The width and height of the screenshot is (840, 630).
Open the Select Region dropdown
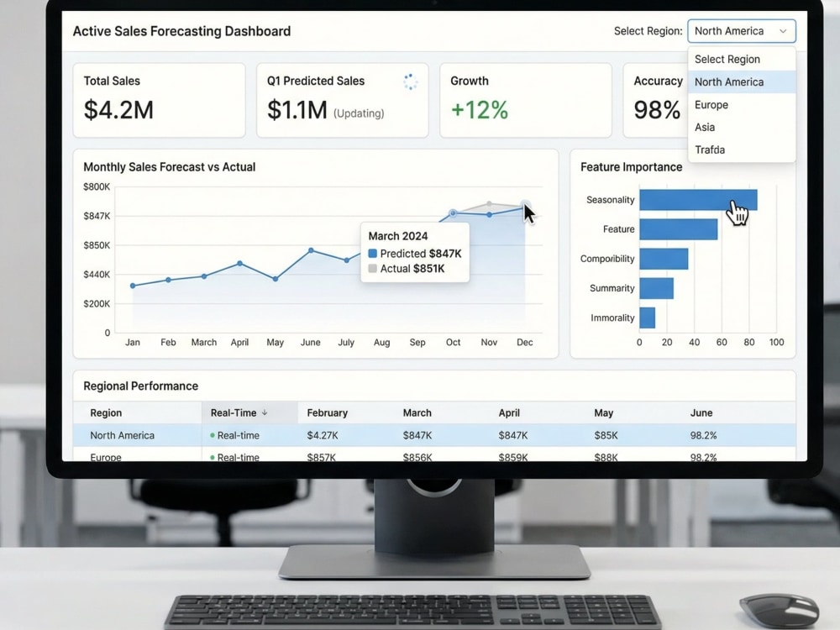(742, 31)
